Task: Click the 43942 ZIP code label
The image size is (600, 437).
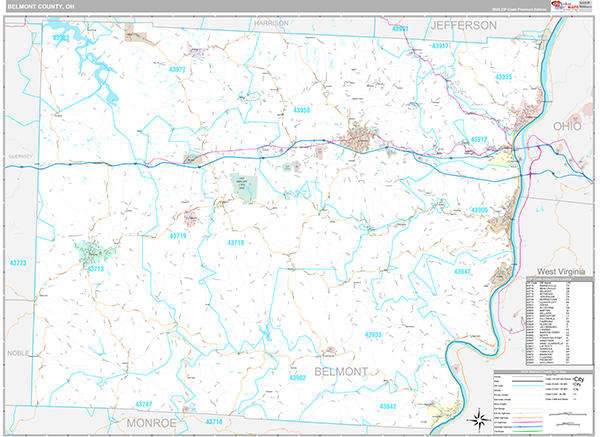Action: coord(387,406)
